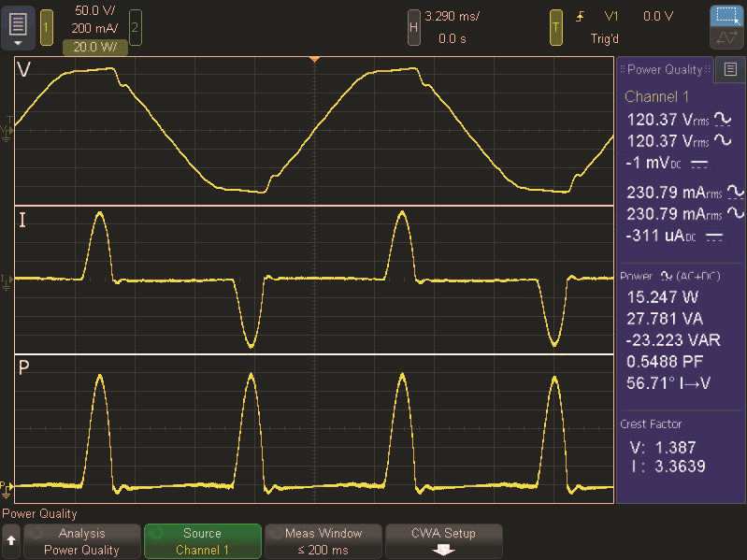Click the 15.247 W power reading
Viewport: 747px width, 560px height.
[662, 297]
